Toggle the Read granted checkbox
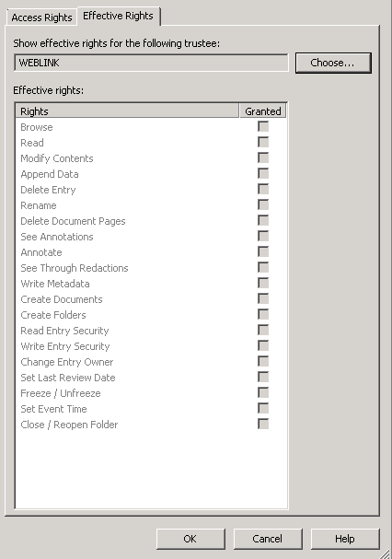 point(263,142)
